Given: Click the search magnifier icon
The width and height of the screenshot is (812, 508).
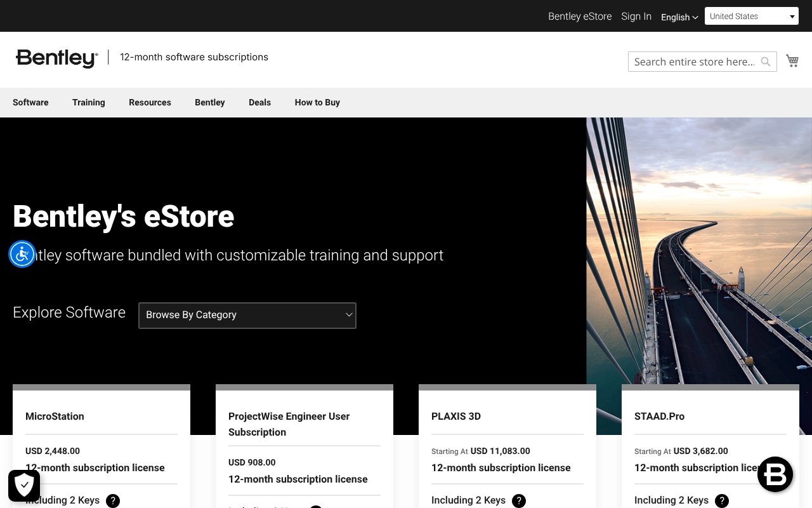Looking at the screenshot, I should [766, 62].
